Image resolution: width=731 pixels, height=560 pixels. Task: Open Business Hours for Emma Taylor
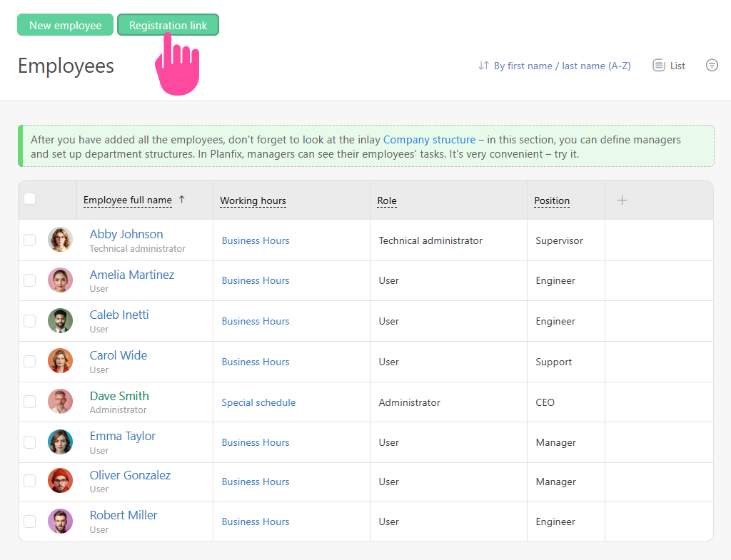256,442
